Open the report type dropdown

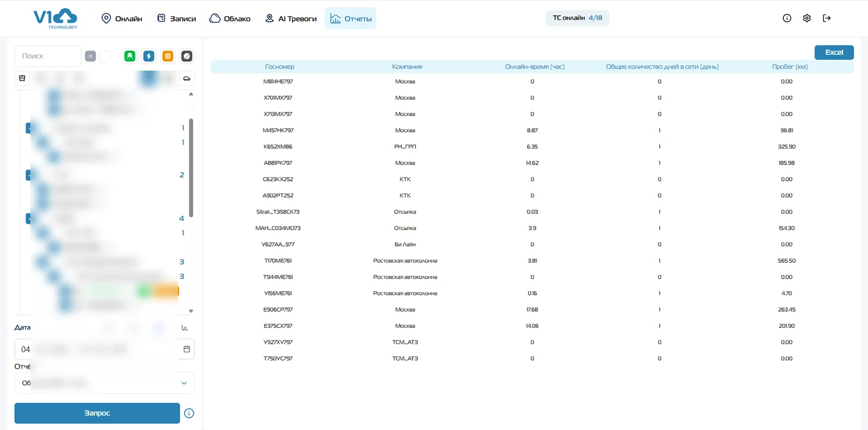(x=104, y=383)
